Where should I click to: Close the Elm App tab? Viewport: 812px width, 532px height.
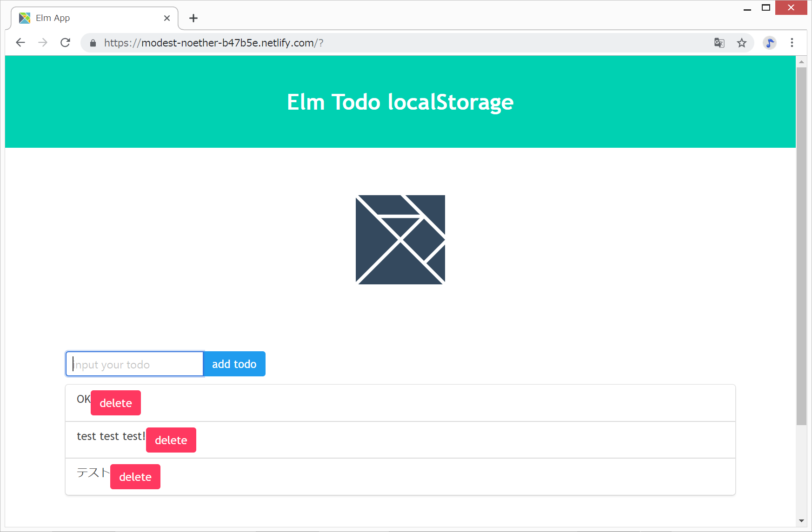167,18
